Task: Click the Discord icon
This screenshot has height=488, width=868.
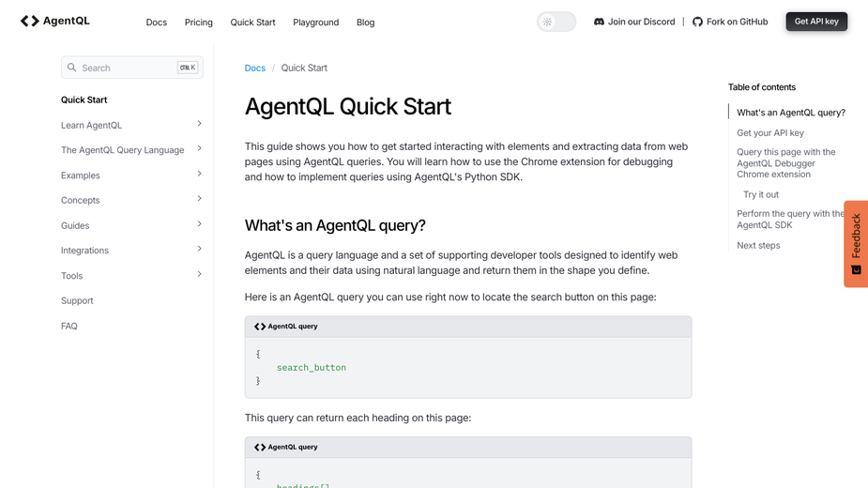Action: click(599, 22)
